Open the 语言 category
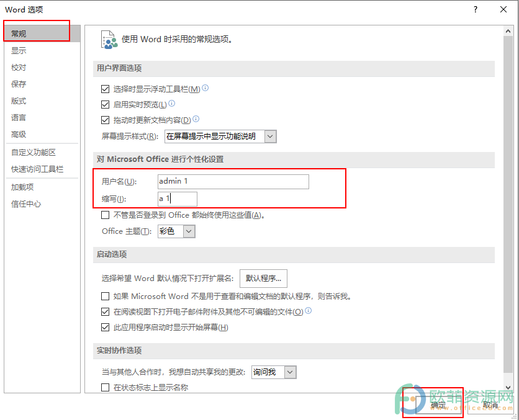 [42, 117]
